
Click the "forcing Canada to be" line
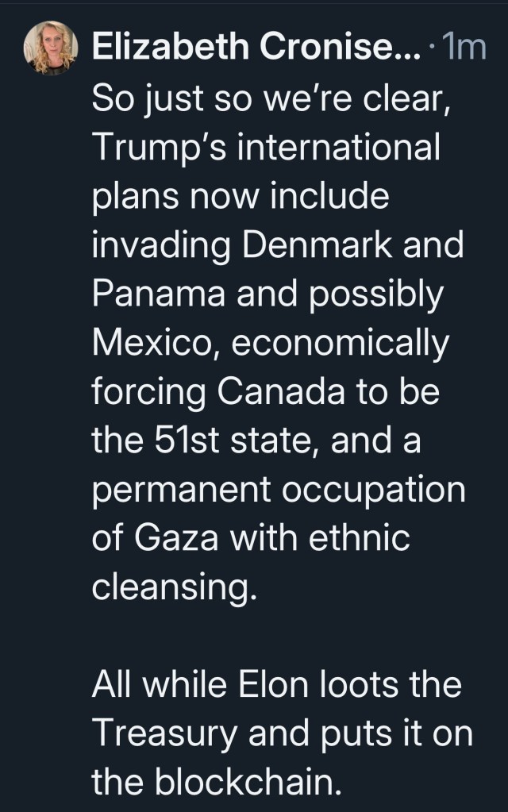pyautogui.click(x=265, y=392)
